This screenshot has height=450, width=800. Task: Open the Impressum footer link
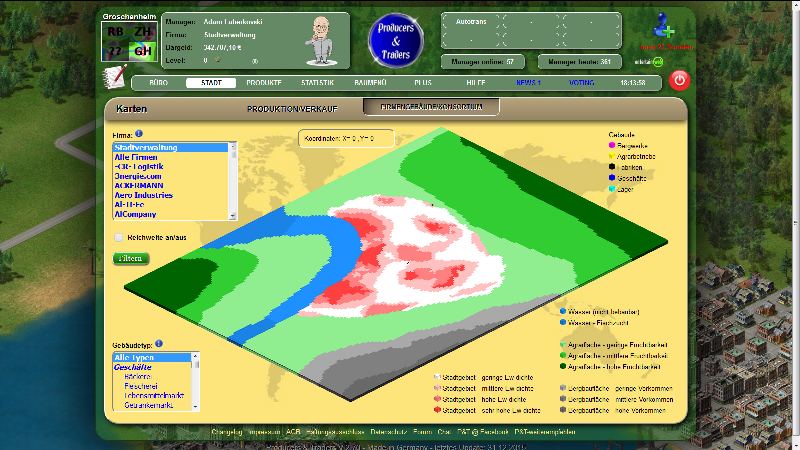(263, 432)
